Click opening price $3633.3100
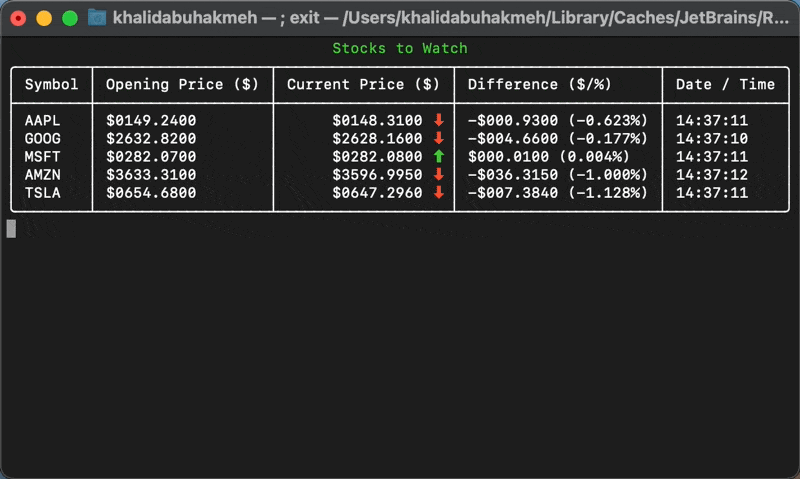800x479 pixels. coord(151,174)
